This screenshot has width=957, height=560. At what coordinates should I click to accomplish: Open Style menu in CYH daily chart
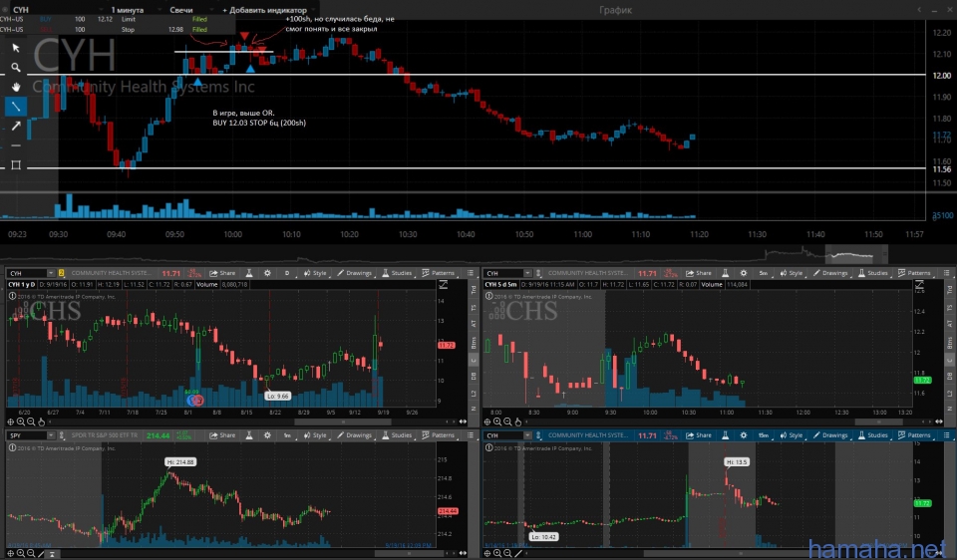click(x=315, y=273)
